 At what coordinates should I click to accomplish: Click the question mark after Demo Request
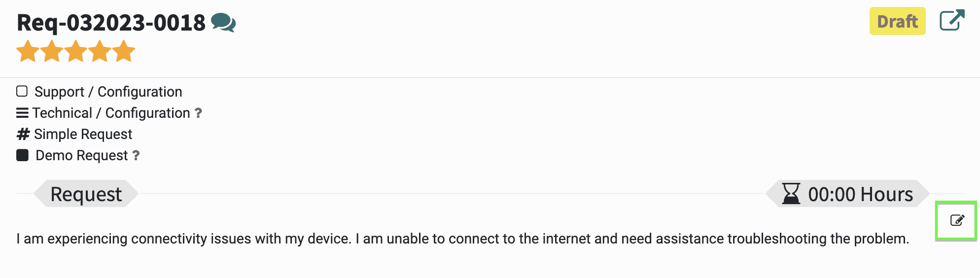point(136,155)
